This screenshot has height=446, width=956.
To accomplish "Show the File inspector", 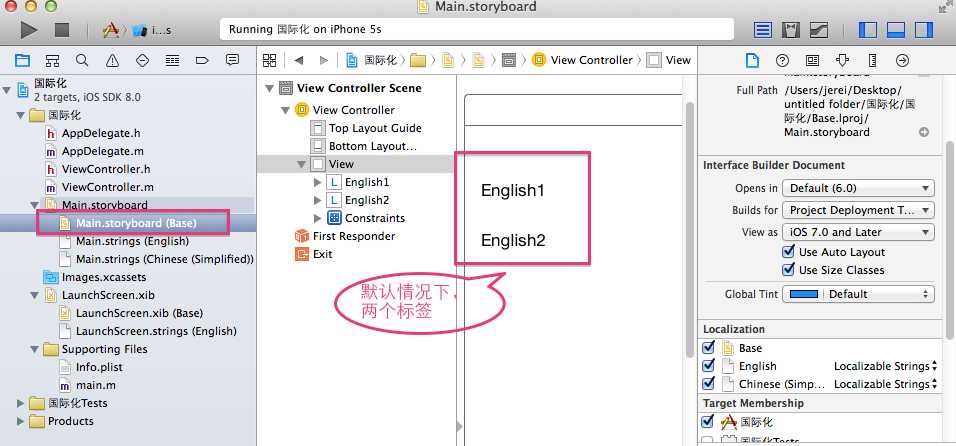I will 752,60.
